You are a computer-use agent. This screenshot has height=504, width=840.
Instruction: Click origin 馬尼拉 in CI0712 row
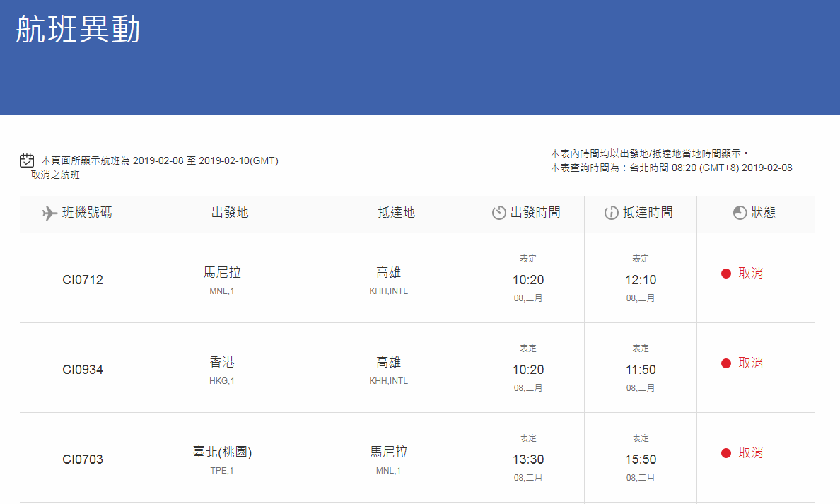(x=222, y=273)
